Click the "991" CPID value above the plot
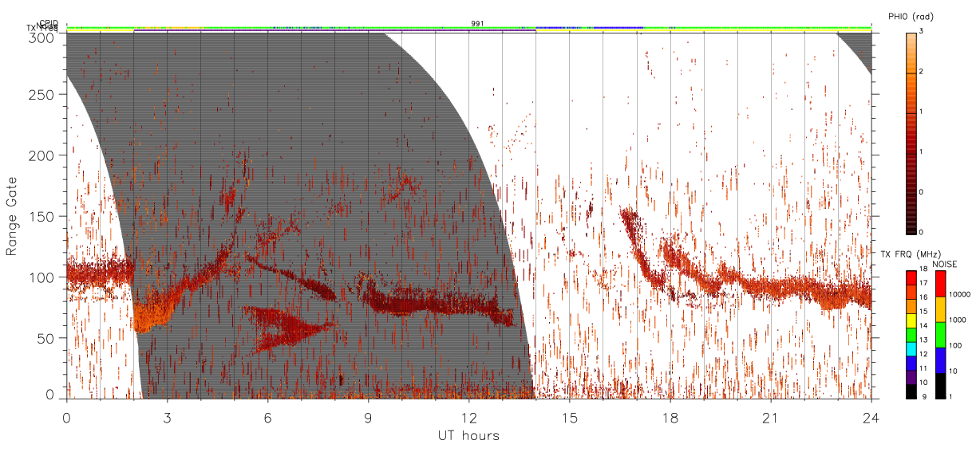 click(x=477, y=24)
